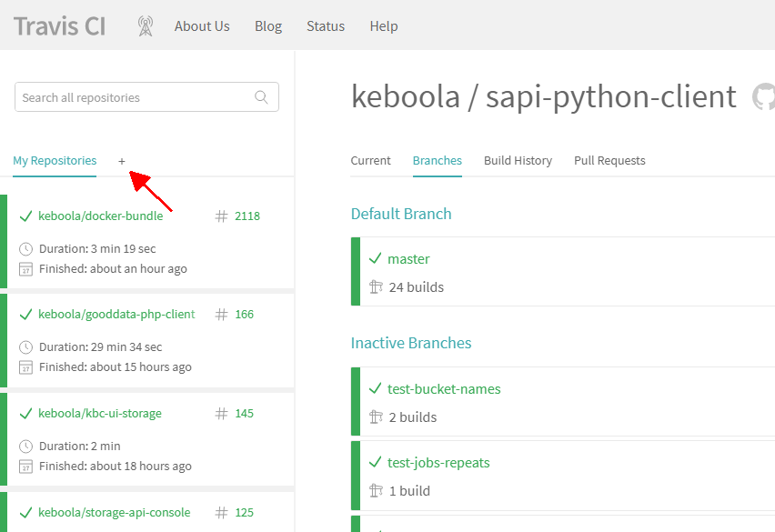The image size is (775, 532).
Task: Click the clock icon beside Duration: 3 min 19 sec
Action: (x=25, y=249)
